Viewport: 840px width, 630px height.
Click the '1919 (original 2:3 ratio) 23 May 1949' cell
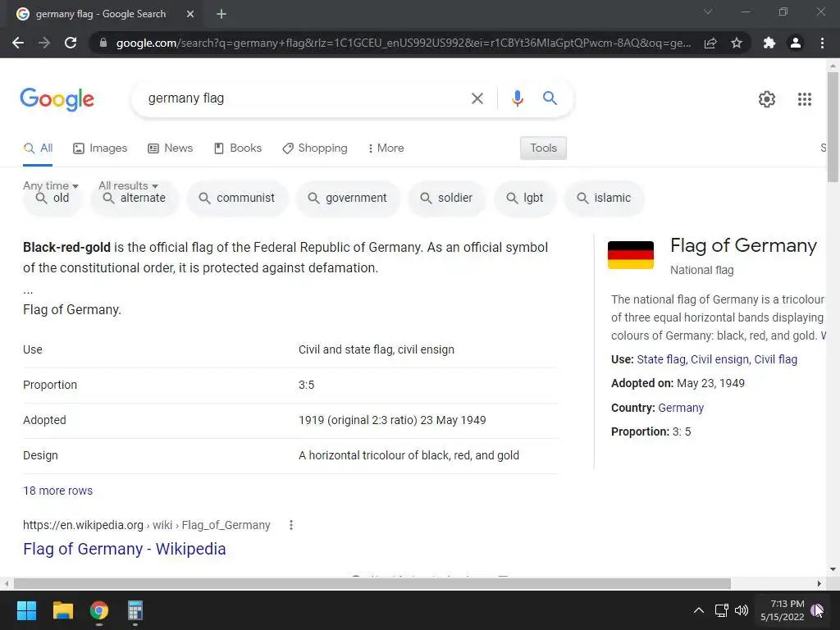(392, 421)
